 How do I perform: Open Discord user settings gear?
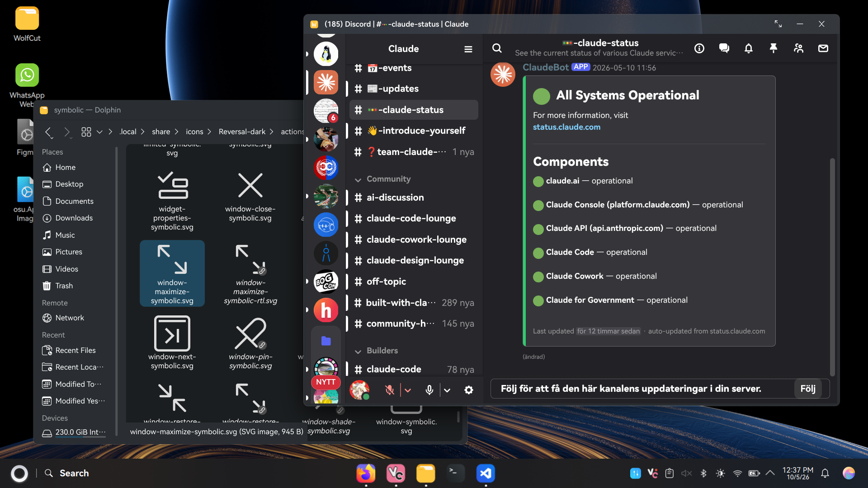pyautogui.click(x=469, y=390)
